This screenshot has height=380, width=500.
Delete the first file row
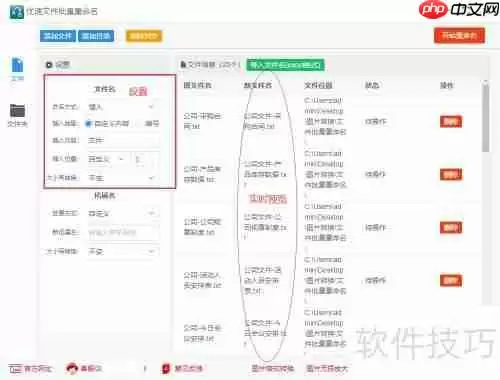click(x=451, y=121)
